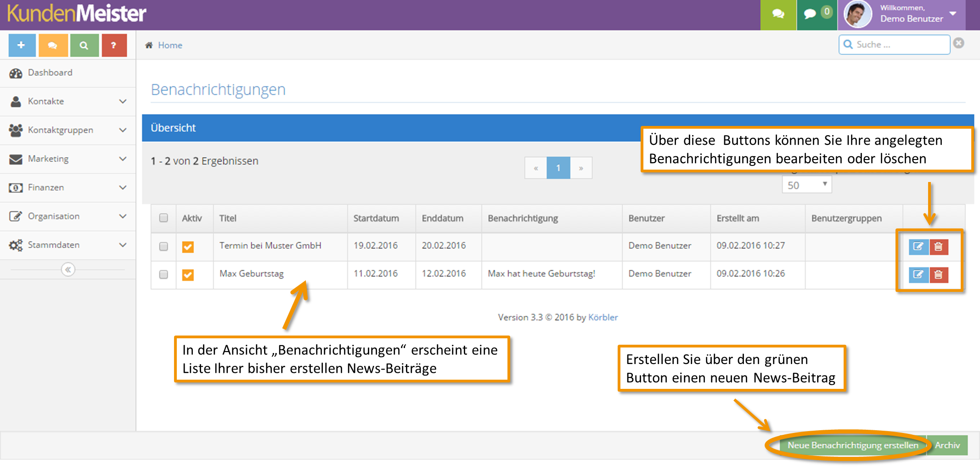
Task: Go to previous page in pagination
Action: click(x=536, y=168)
